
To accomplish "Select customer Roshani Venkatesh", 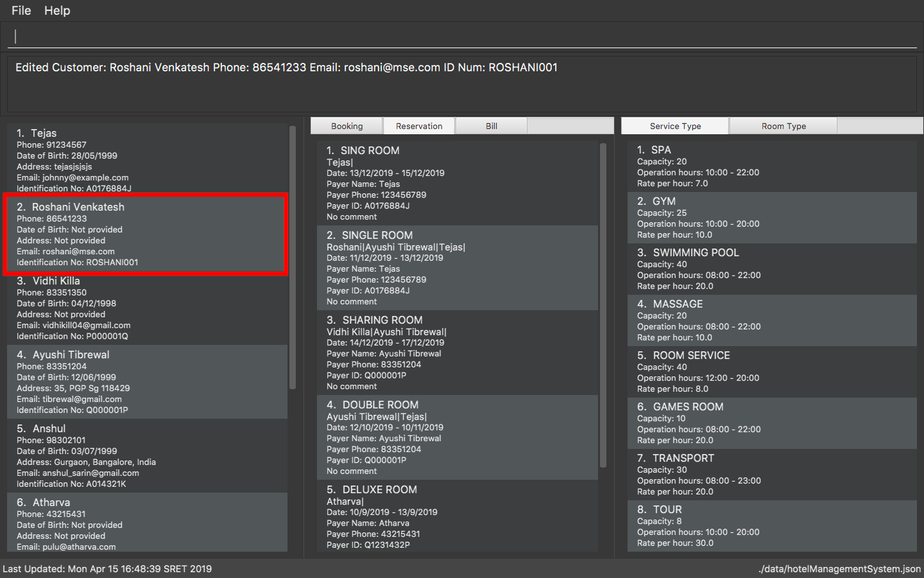I will tap(147, 234).
